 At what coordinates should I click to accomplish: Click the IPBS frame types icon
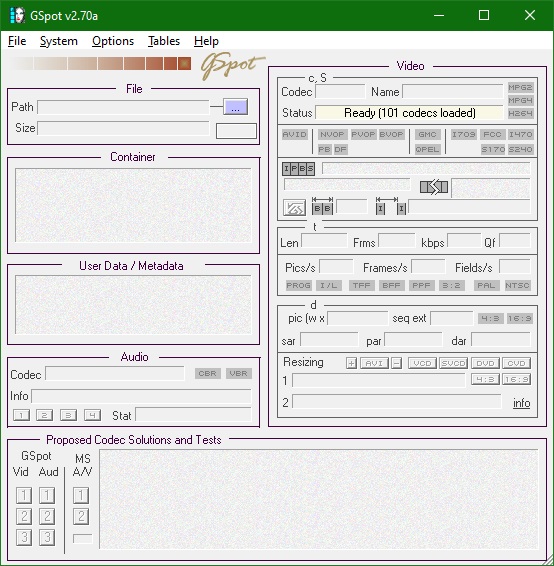(298, 169)
